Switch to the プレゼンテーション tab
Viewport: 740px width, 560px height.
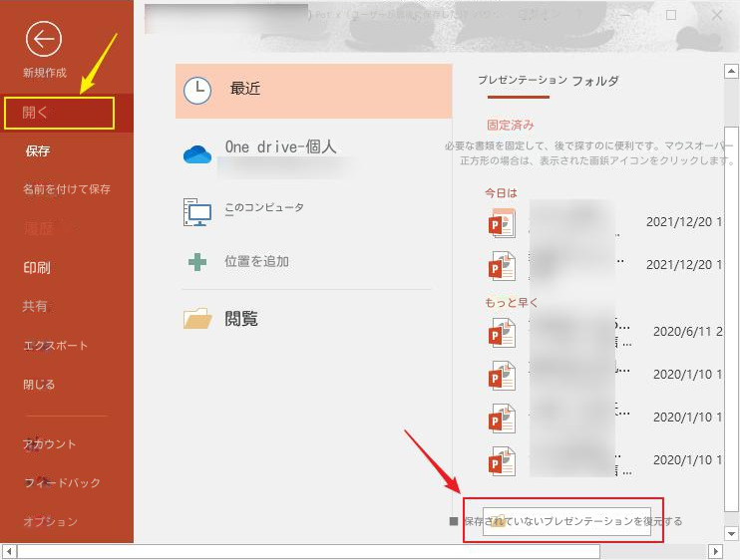523,80
